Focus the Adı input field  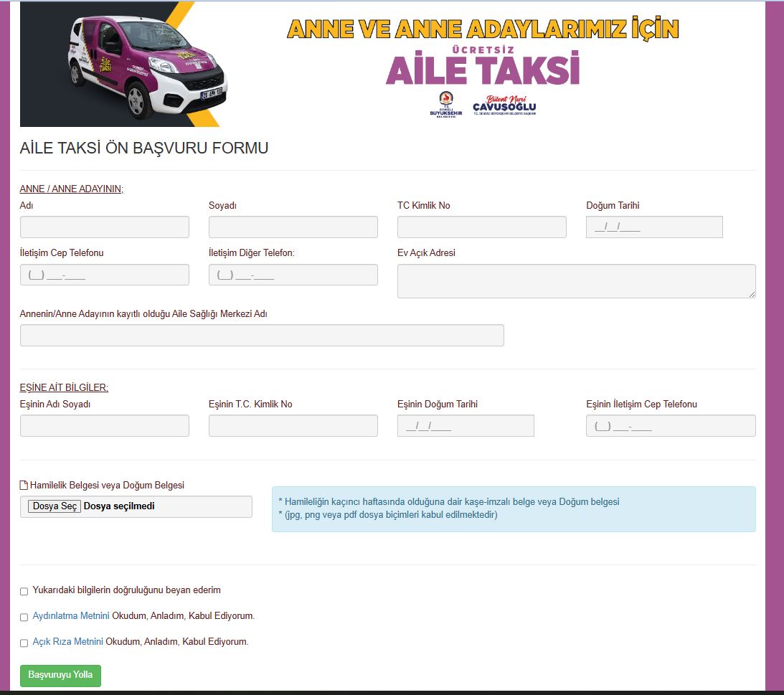click(x=105, y=227)
